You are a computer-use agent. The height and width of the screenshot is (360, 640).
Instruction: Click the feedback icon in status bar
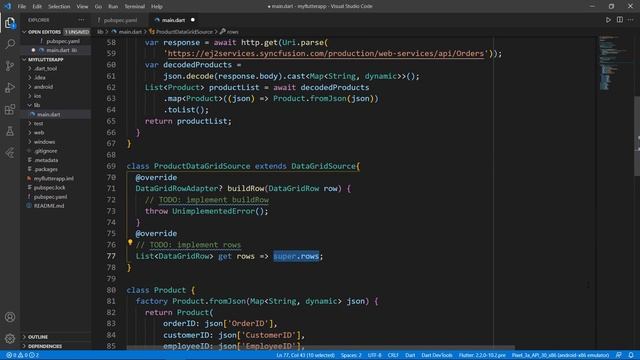click(619, 355)
